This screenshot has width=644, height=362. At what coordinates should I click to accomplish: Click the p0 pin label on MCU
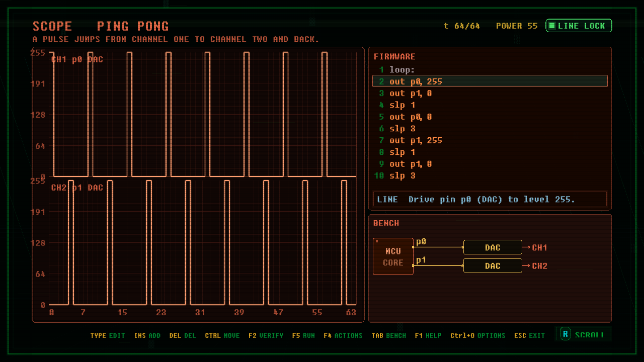pyautogui.click(x=421, y=242)
